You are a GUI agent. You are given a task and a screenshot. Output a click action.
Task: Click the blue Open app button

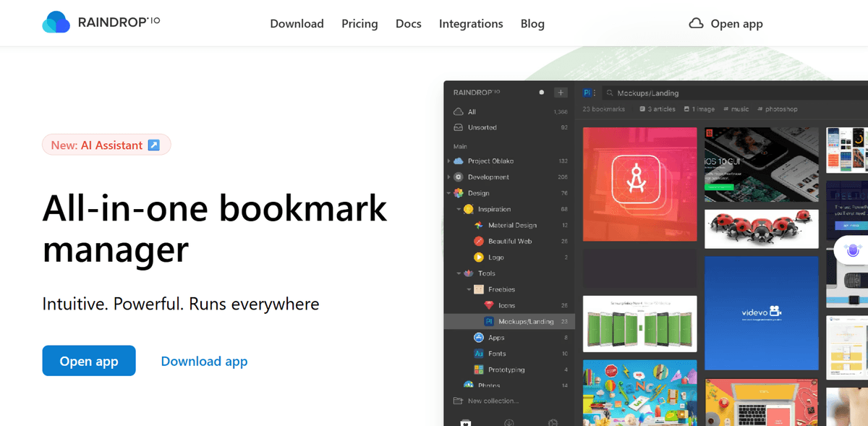(x=89, y=361)
